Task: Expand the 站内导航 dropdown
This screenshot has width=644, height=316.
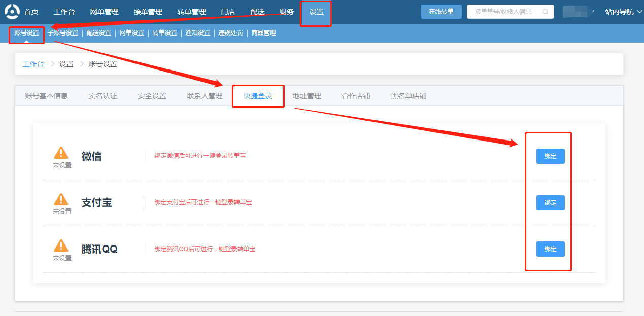Action: coord(623,12)
